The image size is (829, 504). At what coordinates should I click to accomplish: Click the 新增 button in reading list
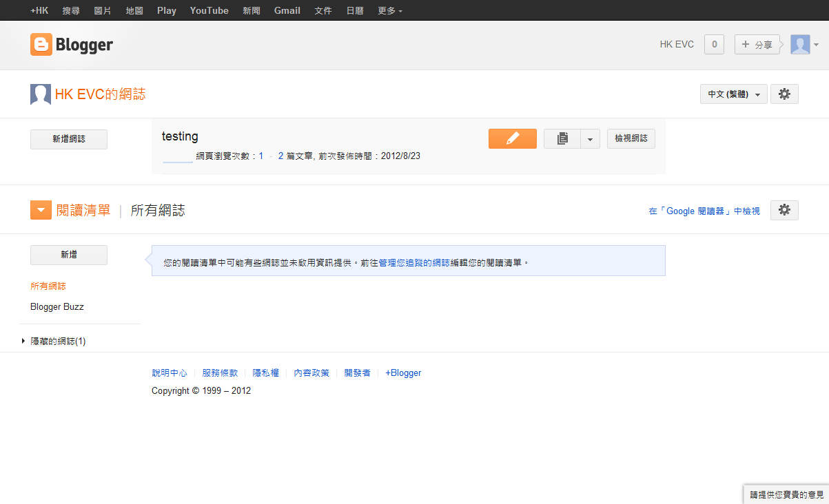pos(69,255)
